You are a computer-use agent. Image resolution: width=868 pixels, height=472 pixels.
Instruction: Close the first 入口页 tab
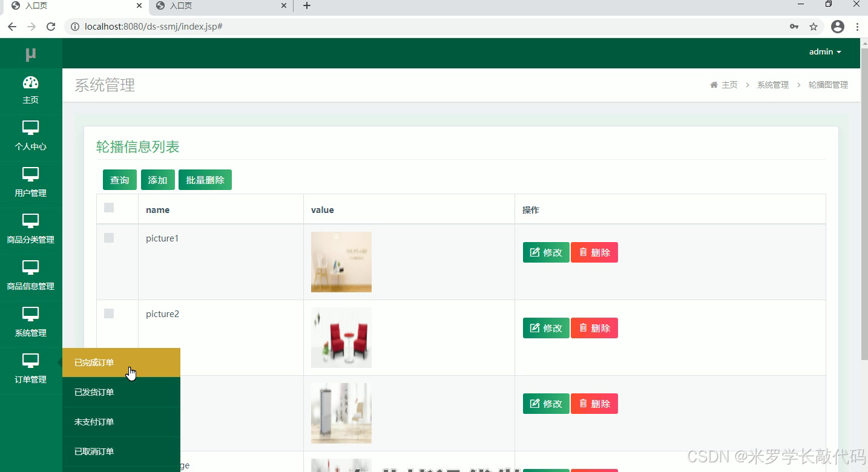(140, 5)
